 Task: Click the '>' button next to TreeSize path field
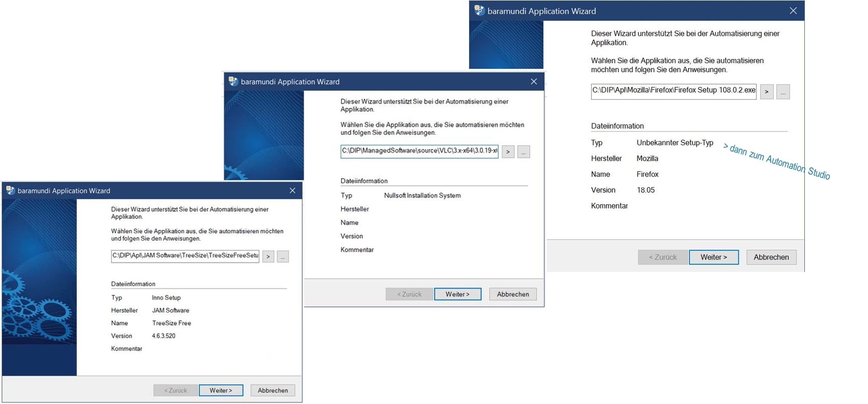click(x=268, y=256)
